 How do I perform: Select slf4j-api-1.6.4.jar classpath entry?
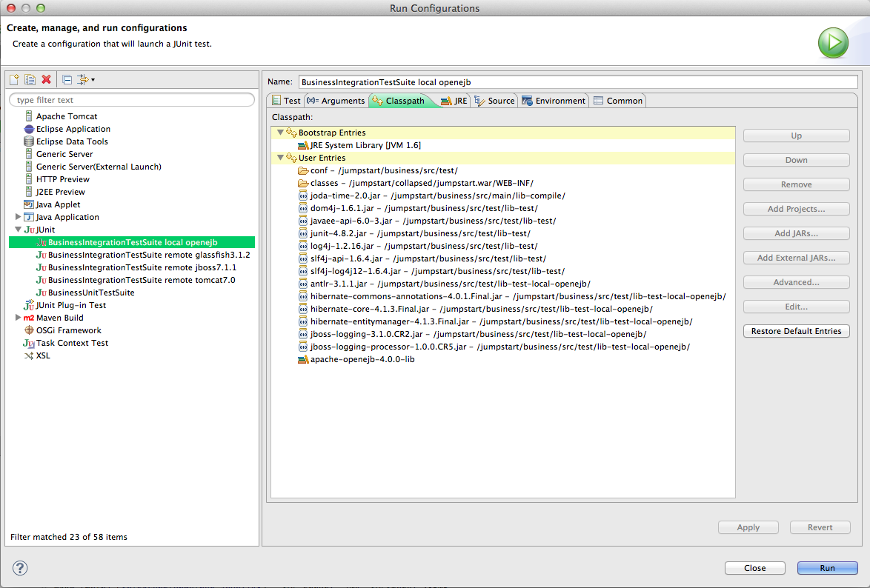pyautogui.click(x=422, y=258)
